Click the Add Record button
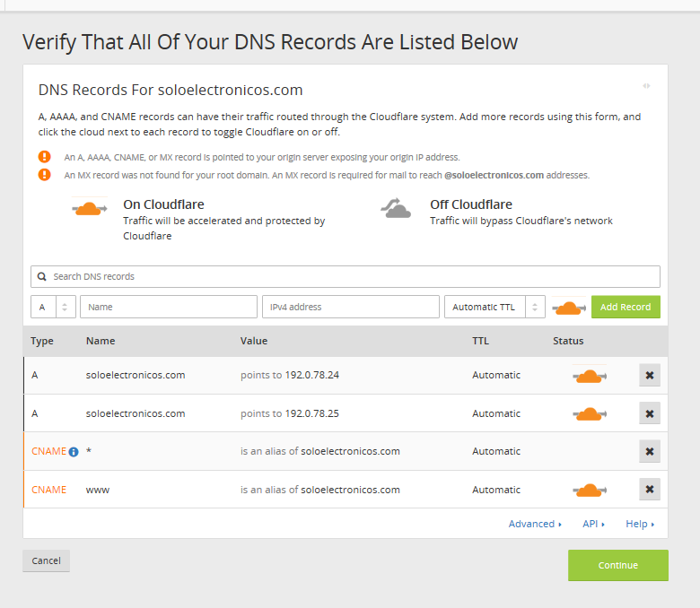 (626, 307)
